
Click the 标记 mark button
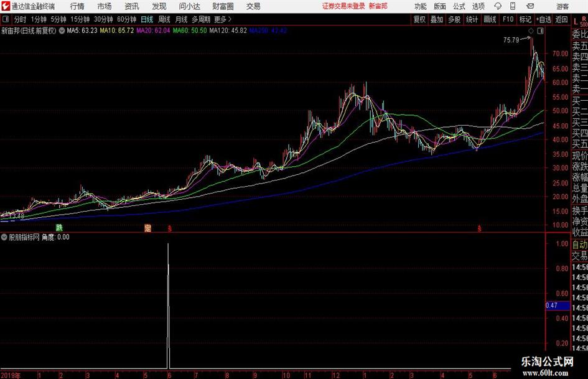pos(525,19)
